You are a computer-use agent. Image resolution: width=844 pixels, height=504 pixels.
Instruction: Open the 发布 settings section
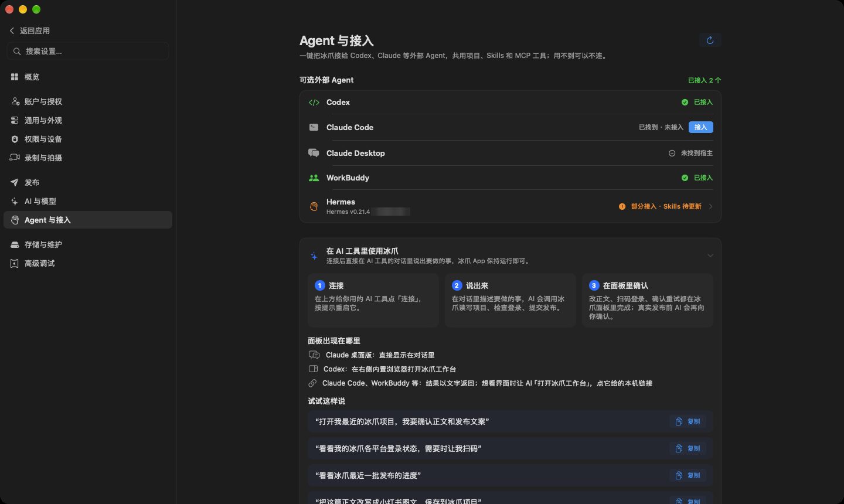click(x=88, y=182)
